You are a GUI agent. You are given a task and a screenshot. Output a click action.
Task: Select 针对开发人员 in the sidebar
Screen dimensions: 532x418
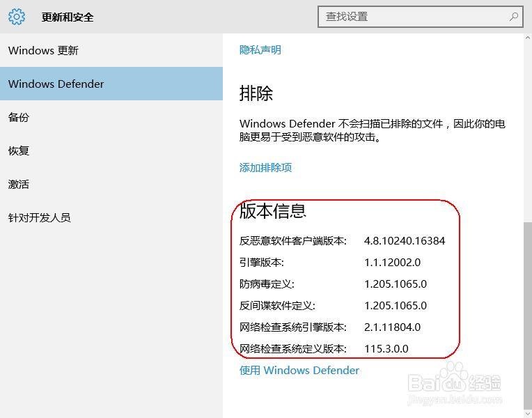[x=111, y=217]
